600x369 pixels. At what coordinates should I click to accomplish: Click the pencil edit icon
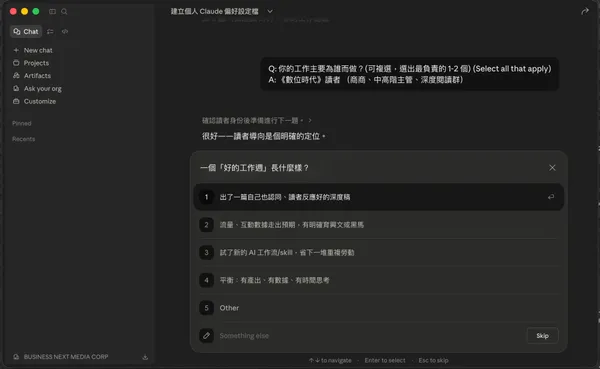206,336
